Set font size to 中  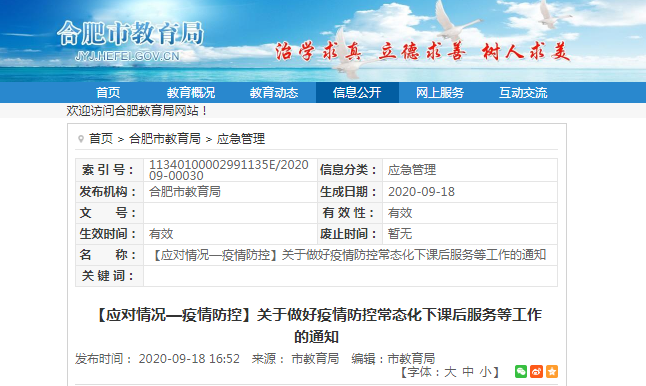(x=468, y=372)
